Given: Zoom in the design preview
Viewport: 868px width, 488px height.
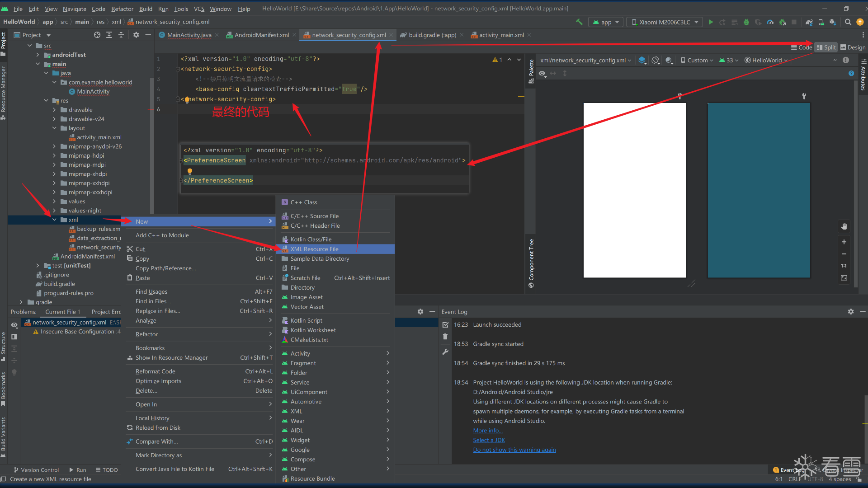Looking at the screenshot, I should (x=844, y=242).
